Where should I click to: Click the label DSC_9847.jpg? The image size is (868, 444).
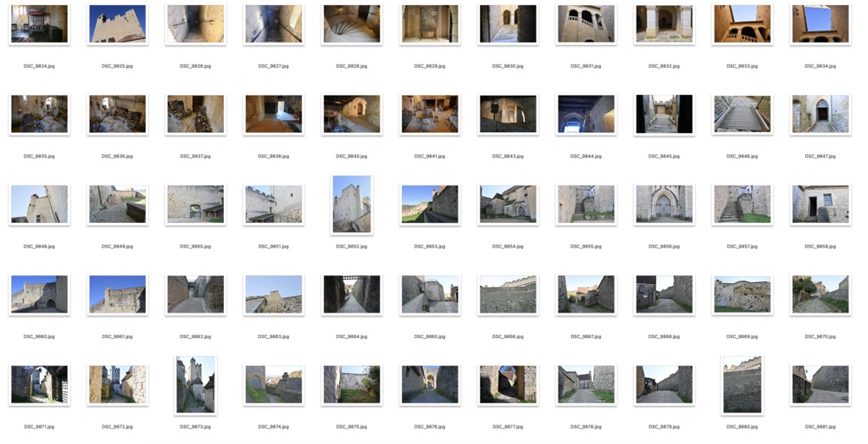820,156
